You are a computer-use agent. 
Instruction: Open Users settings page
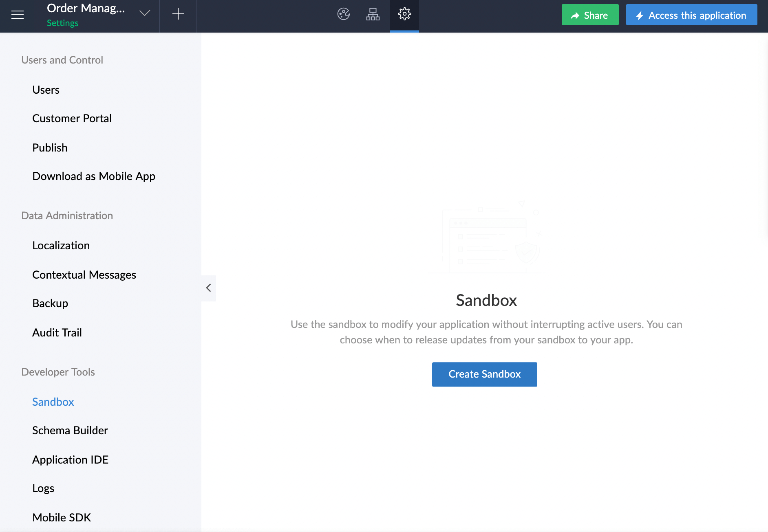click(x=46, y=90)
